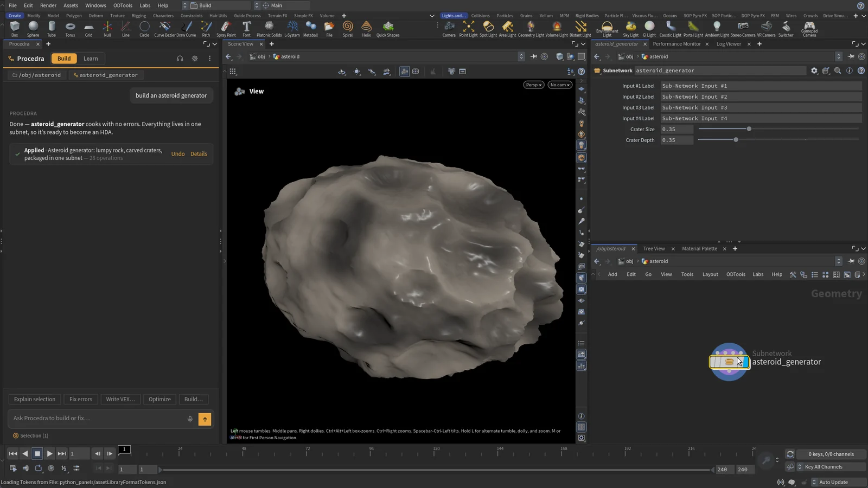Click the Optimize button
Image resolution: width=868 pixels, height=488 pixels.
159,399
